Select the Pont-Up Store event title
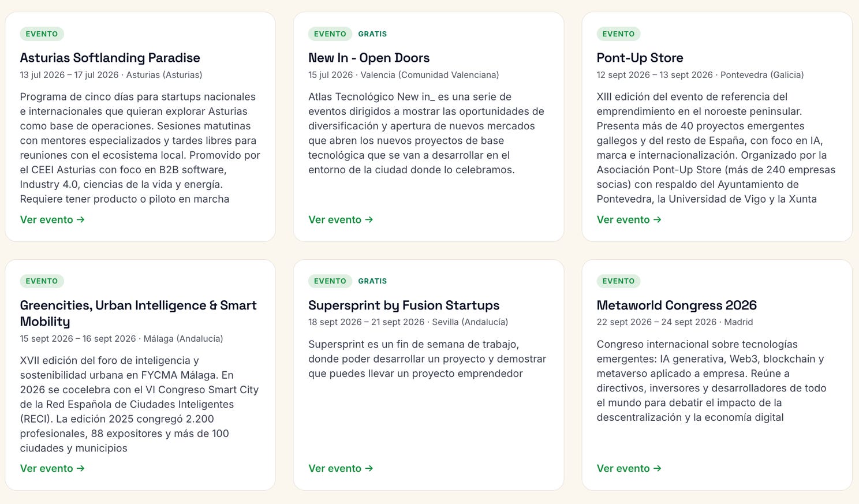Image resolution: width=859 pixels, height=504 pixels. click(x=640, y=58)
